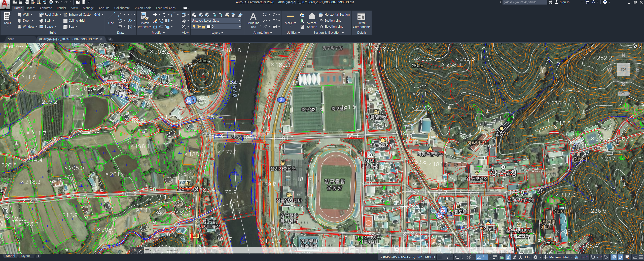Open the Insert ribbon tab
The height and width of the screenshot is (261, 644).
(x=31, y=8)
